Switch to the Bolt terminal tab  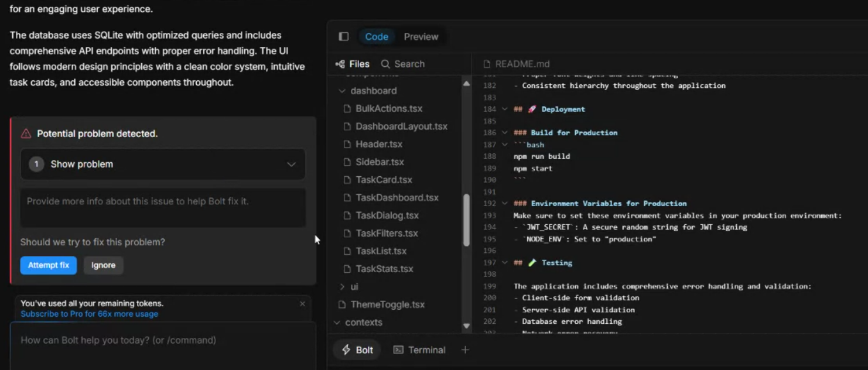357,350
